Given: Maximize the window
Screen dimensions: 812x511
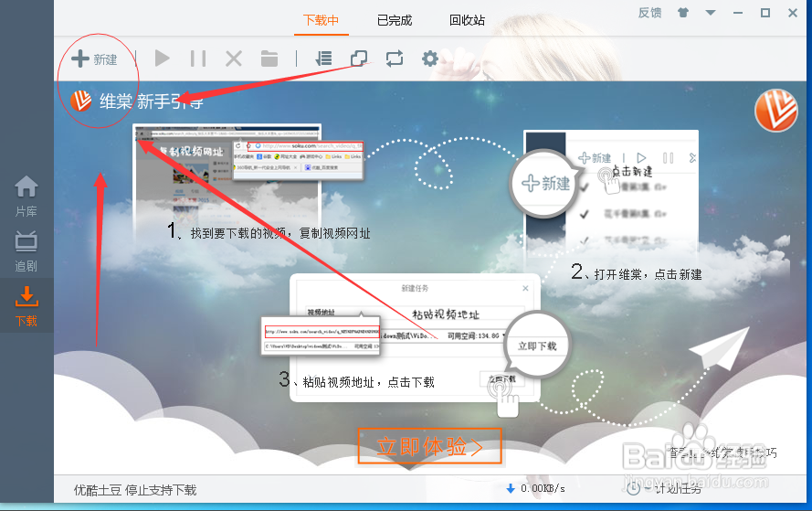Looking at the screenshot, I should point(765,13).
